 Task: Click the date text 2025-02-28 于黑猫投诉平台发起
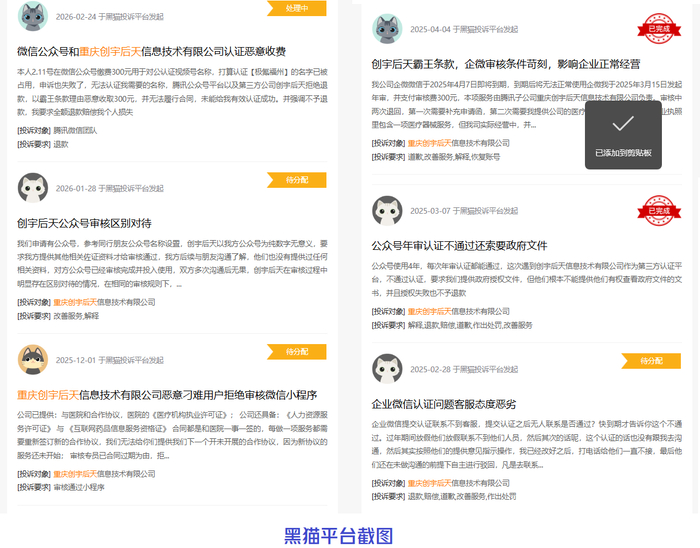point(464,369)
